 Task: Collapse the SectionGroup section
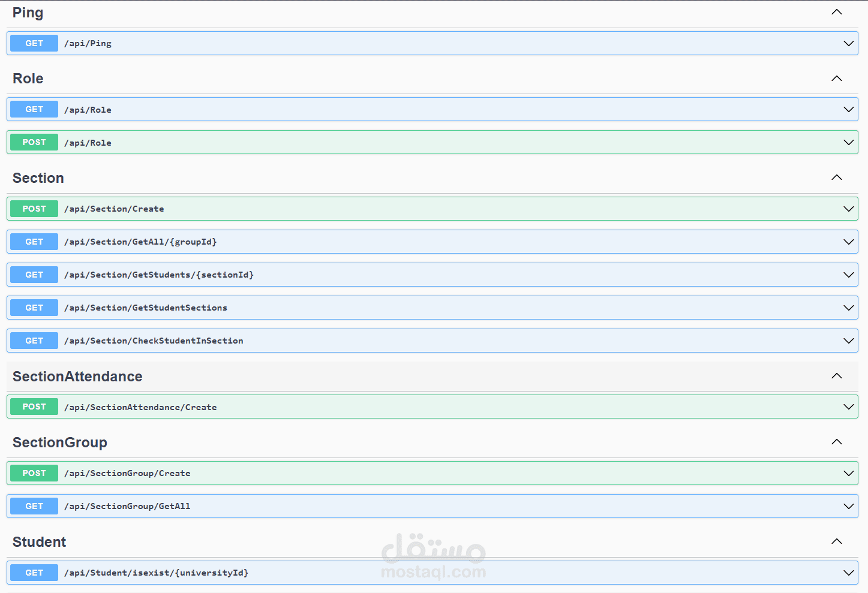(x=836, y=441)
